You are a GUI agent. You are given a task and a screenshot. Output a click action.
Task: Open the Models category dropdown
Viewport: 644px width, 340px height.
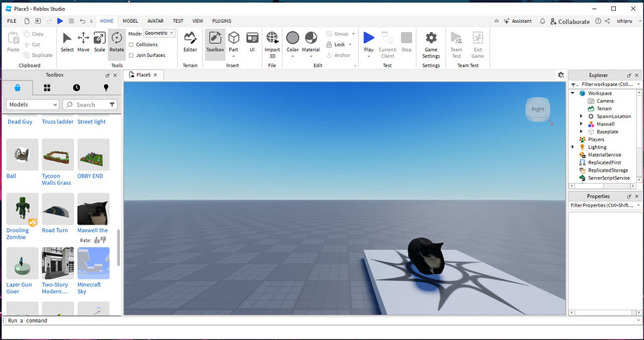[33, 105]
